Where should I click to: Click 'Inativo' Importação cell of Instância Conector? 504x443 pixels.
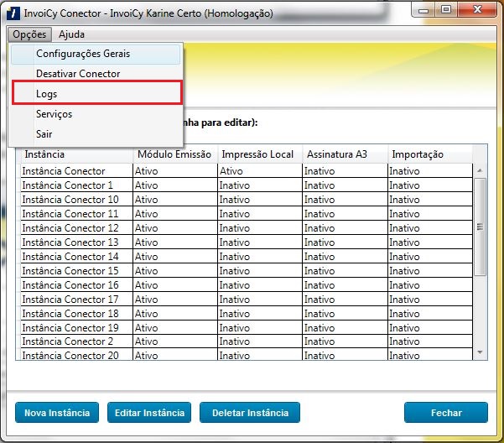[x=430, y=170]
